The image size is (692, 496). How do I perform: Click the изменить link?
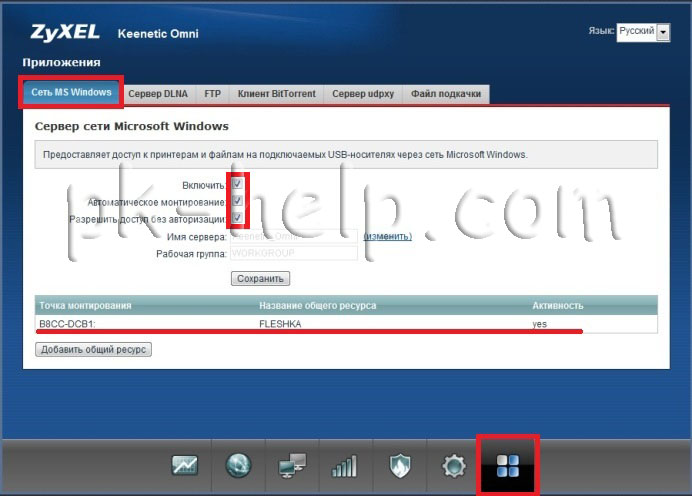pyautogui.click(x=387, y=237)
